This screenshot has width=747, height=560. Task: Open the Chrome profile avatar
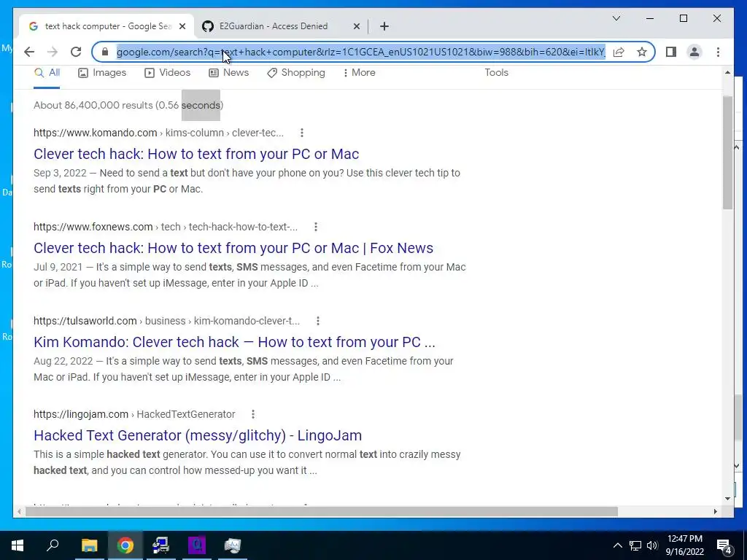click(694, 52)
